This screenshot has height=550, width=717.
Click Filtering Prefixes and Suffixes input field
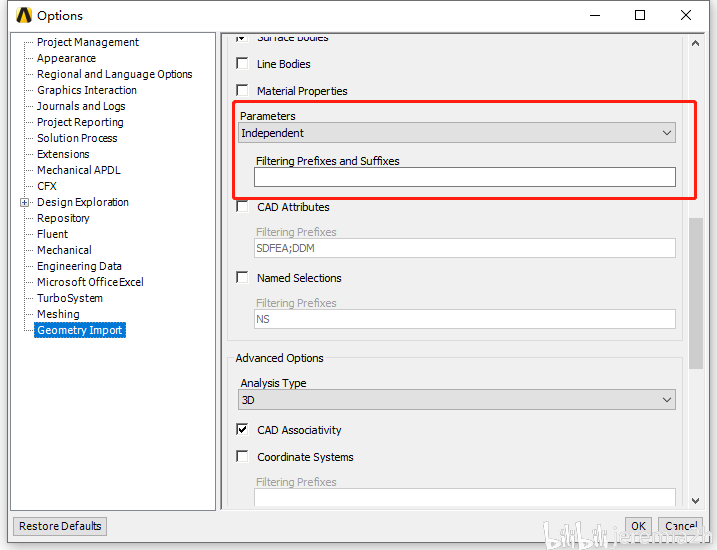(465, 177)
